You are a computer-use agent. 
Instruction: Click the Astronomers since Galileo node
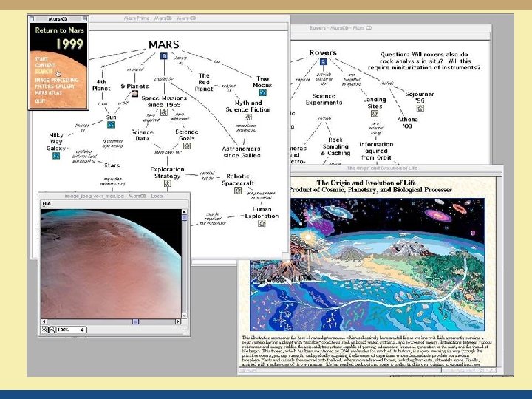tap(242, 152)
